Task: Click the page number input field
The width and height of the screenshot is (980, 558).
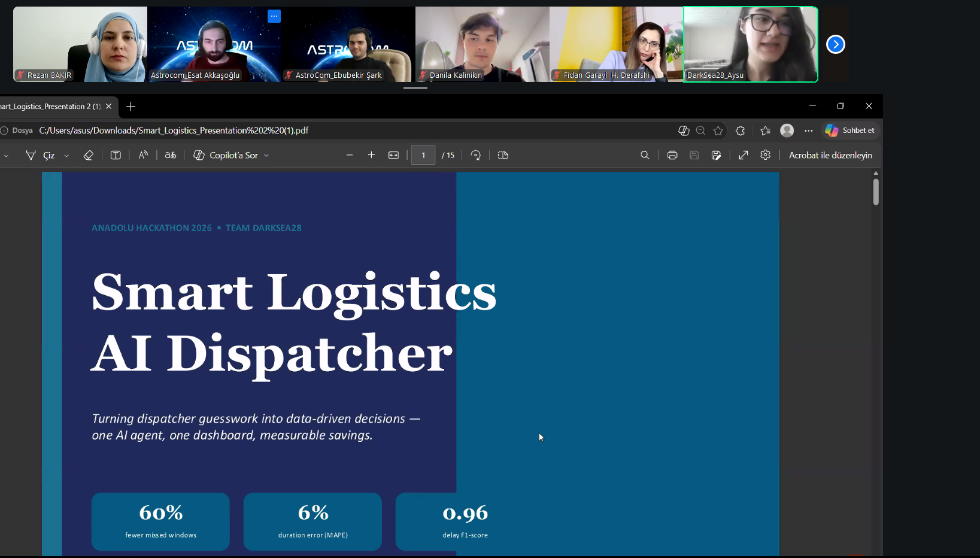Action: [x=423, y=155]
